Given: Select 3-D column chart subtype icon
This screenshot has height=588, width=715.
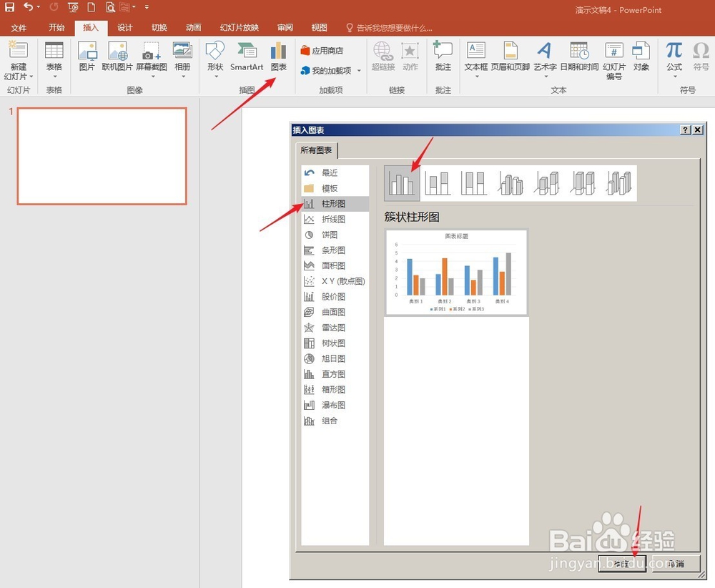Looking at the screenshot, I should coord(618,183).
